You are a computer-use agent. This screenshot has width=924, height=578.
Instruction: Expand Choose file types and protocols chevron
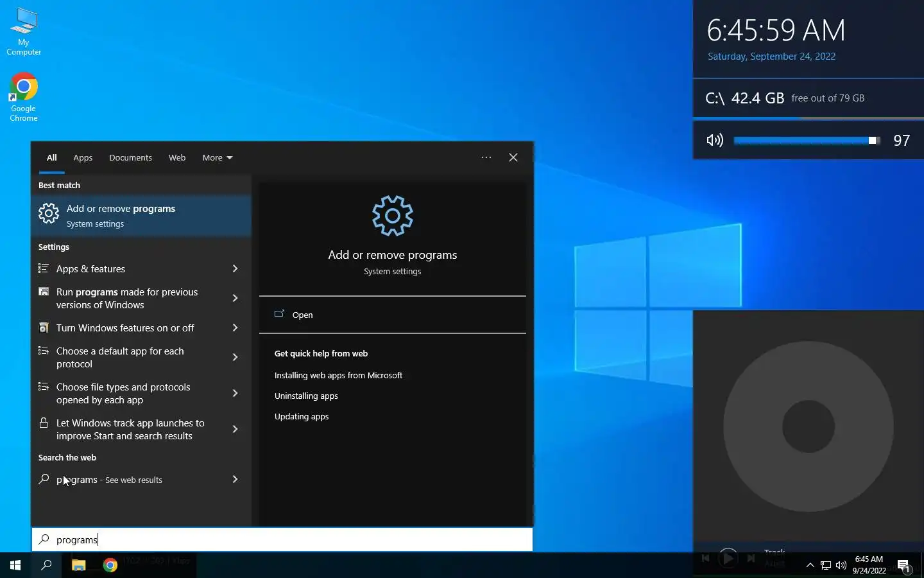[235, 393]
